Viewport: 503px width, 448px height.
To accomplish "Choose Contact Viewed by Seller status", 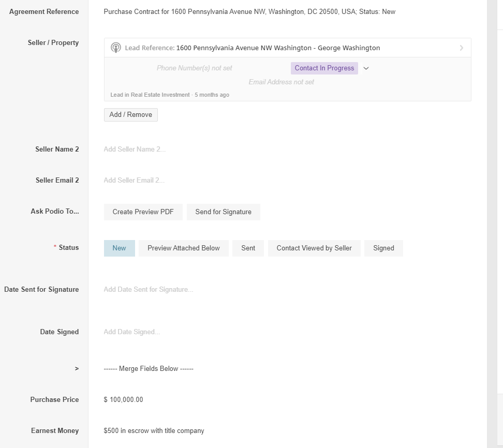I will click(x=314, y=248).
